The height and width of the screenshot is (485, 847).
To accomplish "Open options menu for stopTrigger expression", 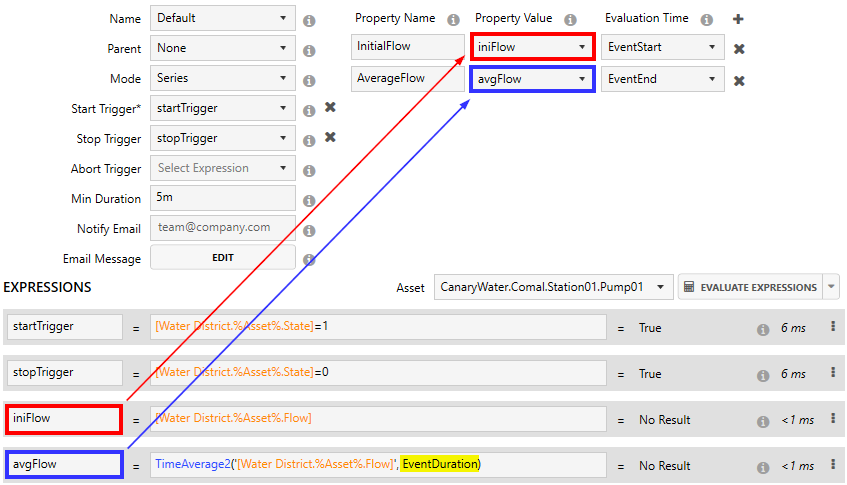I will (x=833, y=372).
